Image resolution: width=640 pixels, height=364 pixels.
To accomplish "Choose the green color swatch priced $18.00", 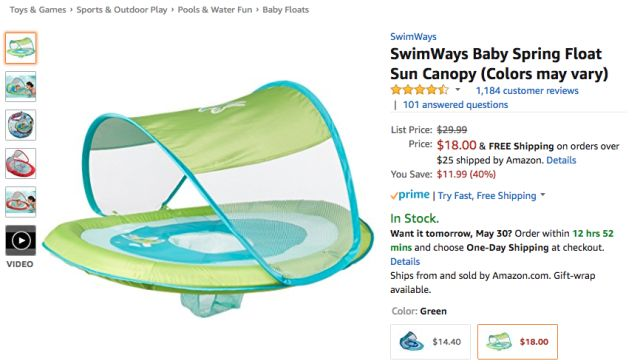I will (517, 342).
